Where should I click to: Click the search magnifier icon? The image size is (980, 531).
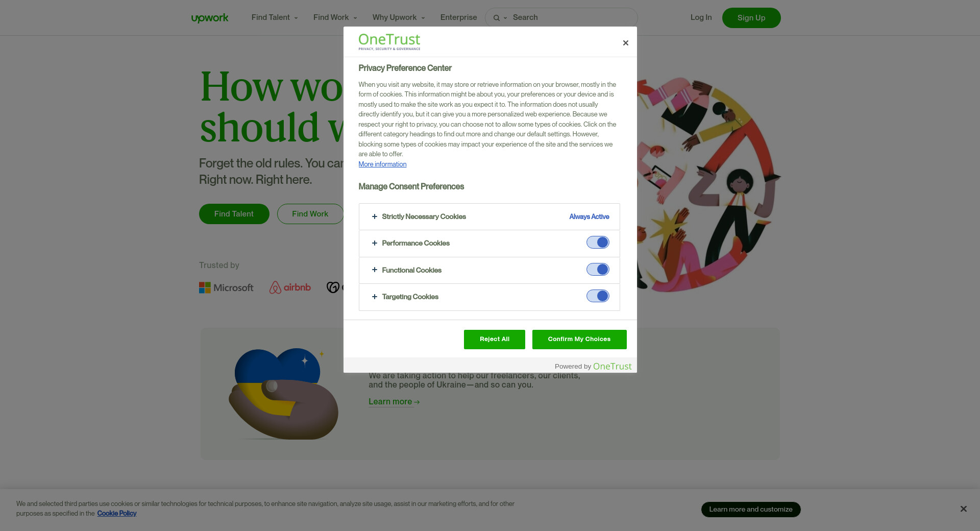(x=496, y=18)
